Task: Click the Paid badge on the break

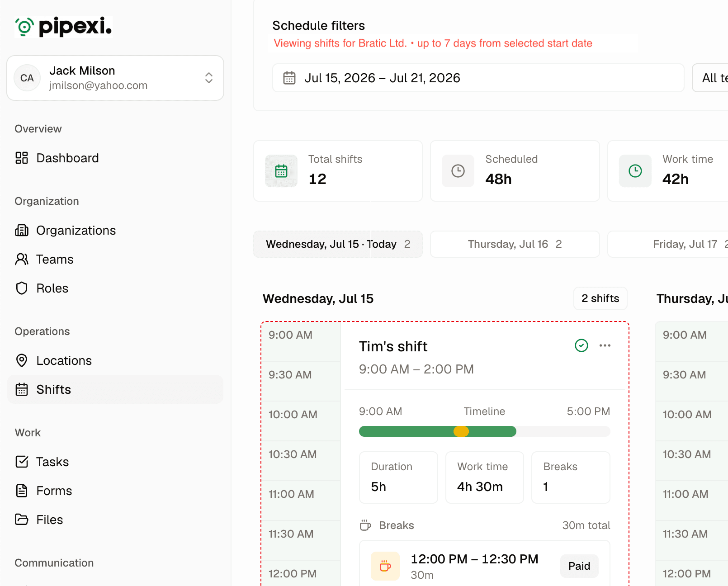Action: pos(579,566)
